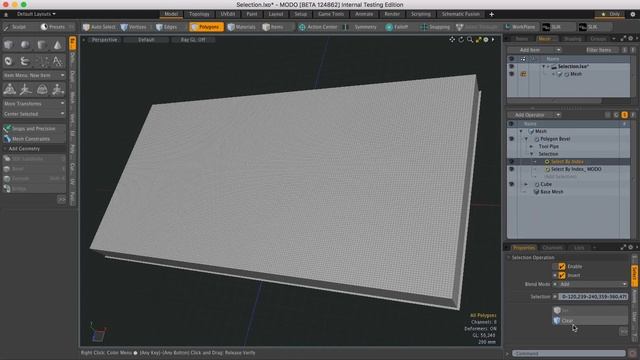This screenshot has width=640, height=360.
Task: Select the Cube primitive tool icon
Action: click(x=9, y=45)
